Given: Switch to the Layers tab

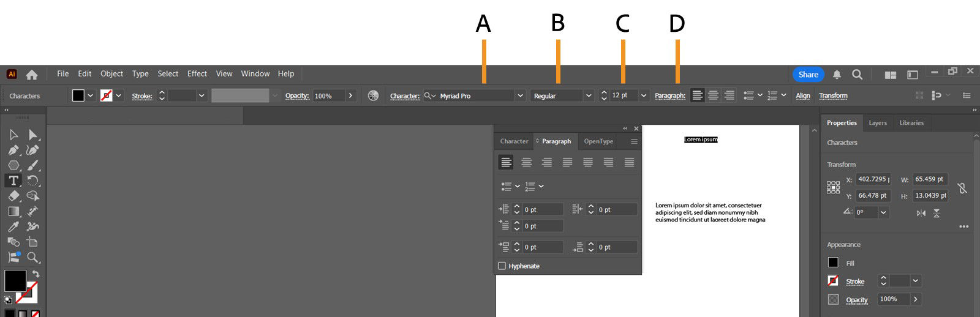Looking at the screenshot, I should [x=878, y=123].
